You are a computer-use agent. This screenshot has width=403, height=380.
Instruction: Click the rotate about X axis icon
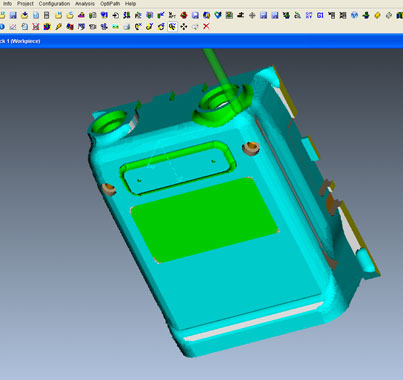click(138, 27)
